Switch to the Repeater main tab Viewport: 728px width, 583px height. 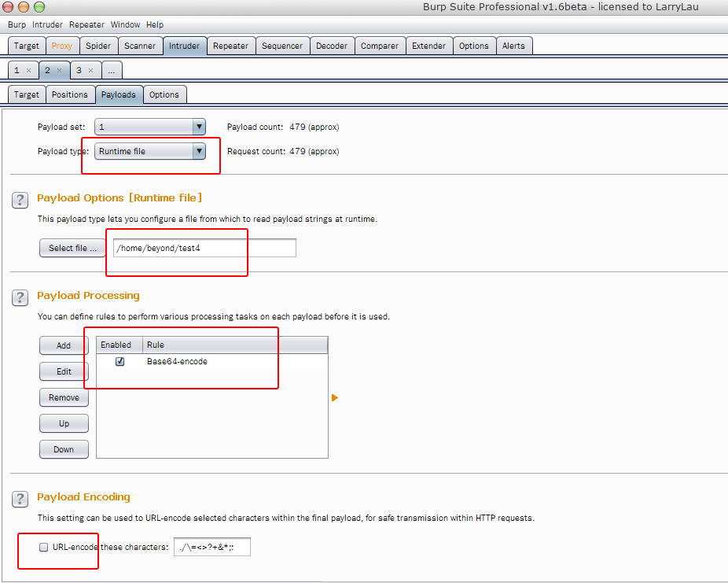[231, 46]
